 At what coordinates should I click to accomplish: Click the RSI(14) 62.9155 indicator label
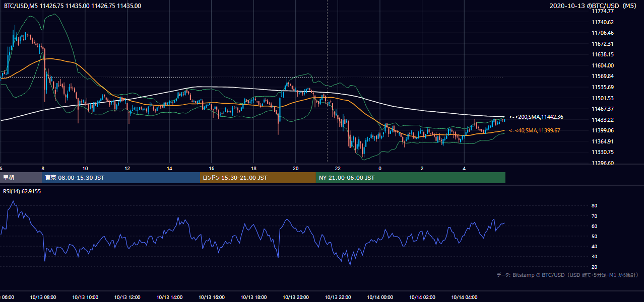point(22,191)
